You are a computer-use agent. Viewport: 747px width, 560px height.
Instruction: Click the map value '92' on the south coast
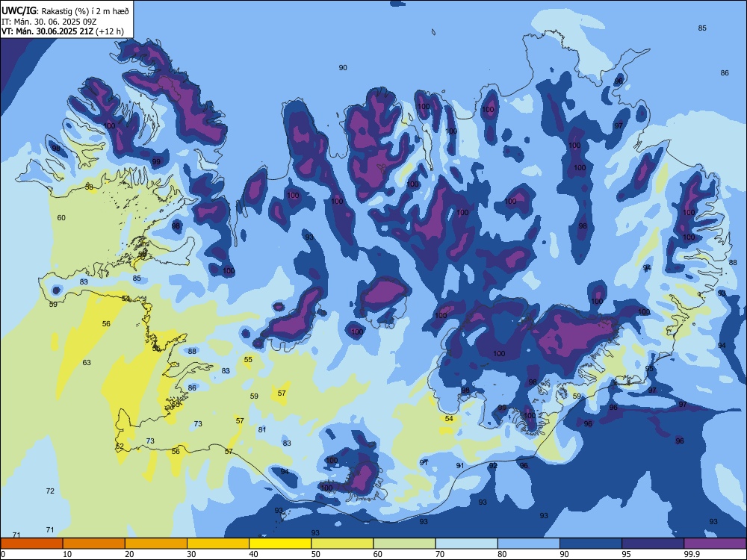pyautogui.click(x=493, y=465)
